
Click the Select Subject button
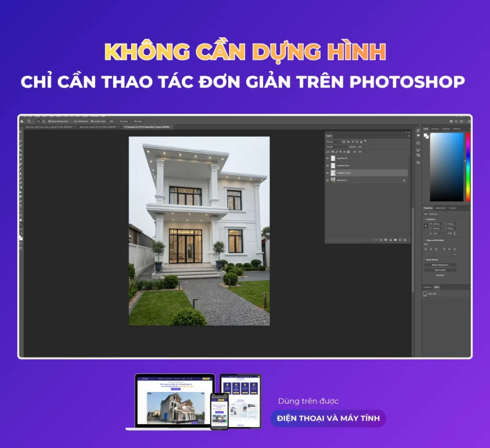click(x=440, y=270)
